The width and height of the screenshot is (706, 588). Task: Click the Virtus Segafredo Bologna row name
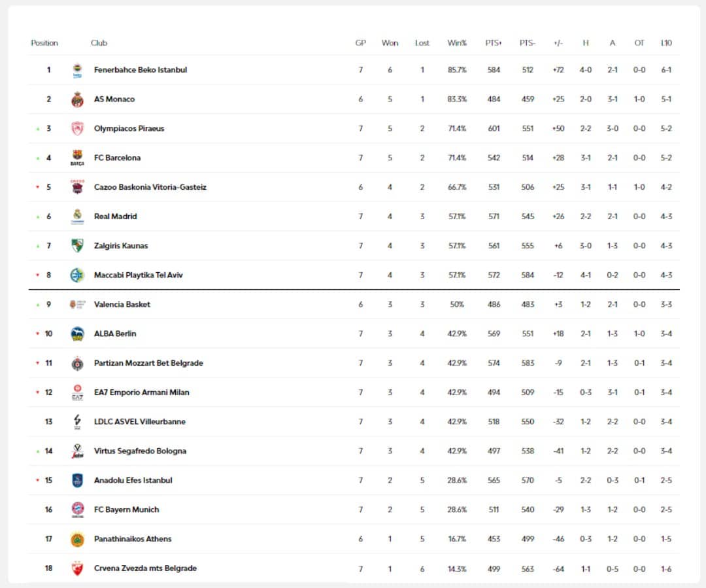[140, 451]
